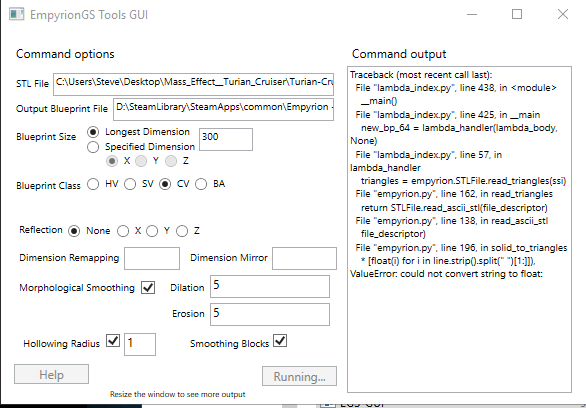Close the EmpyrionGS Tools window
This screenshot has width=586, height=408.
pyautogui.click(x=563, y=14)
